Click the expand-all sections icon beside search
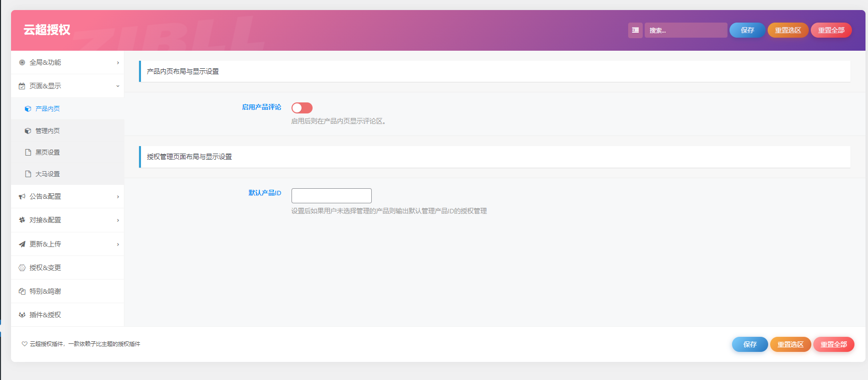The width and height of the screenshot is (868, 380). click(x=635, y=30)
